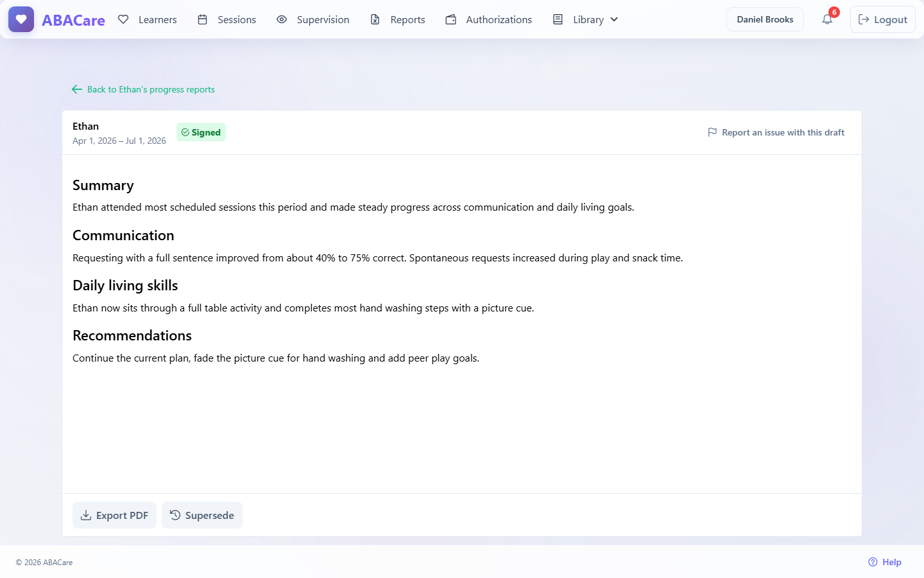Open Daniel Brooks user profile
This screenshot has height=578, width=924.
765,19
